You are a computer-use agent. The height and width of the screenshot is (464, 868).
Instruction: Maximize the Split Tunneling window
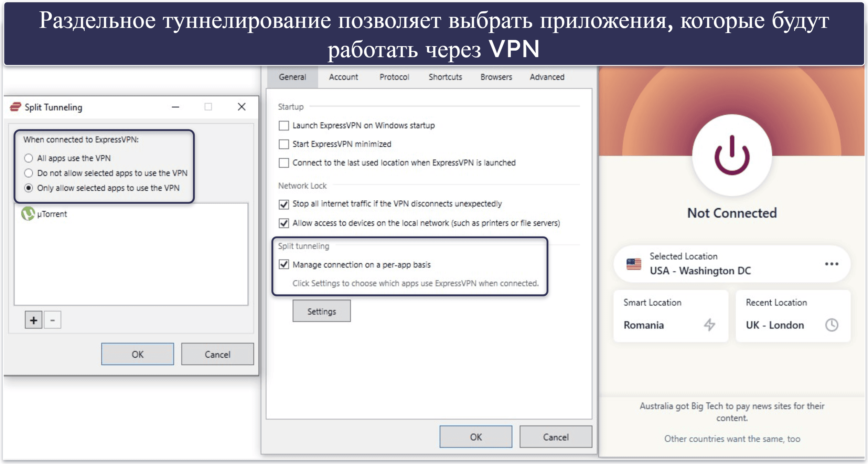[x=208, y=107]
